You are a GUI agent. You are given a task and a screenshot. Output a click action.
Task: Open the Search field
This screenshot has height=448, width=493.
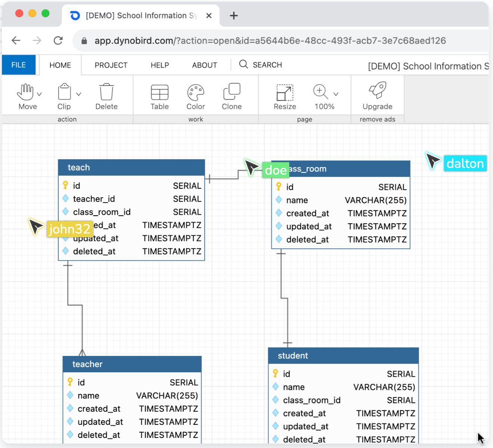pyautogui.click(x=261, y=65)
